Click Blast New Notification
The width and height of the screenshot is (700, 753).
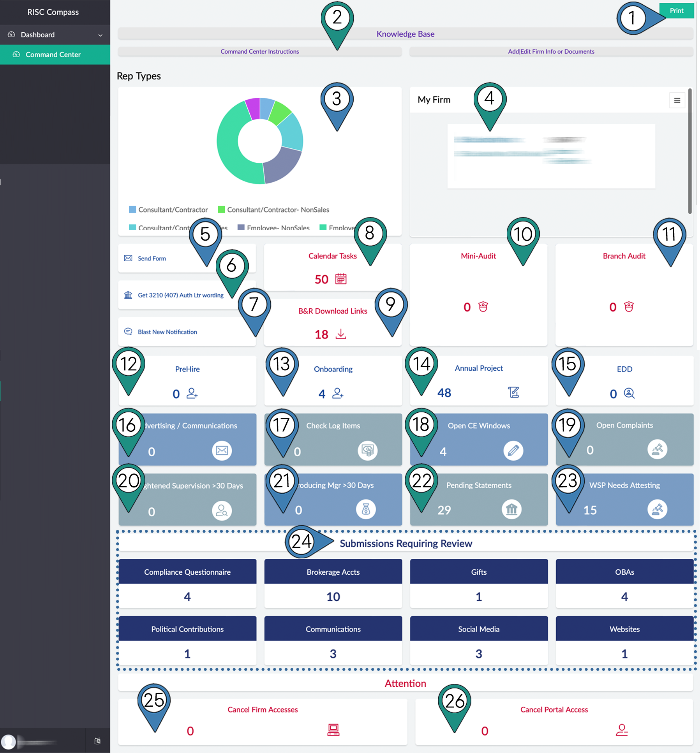point(168,332)
